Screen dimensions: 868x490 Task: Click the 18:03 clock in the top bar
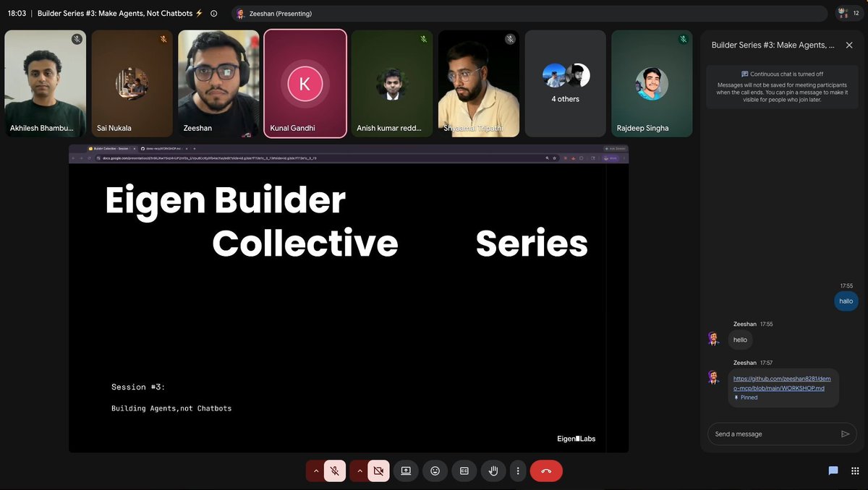click(17, 13)
